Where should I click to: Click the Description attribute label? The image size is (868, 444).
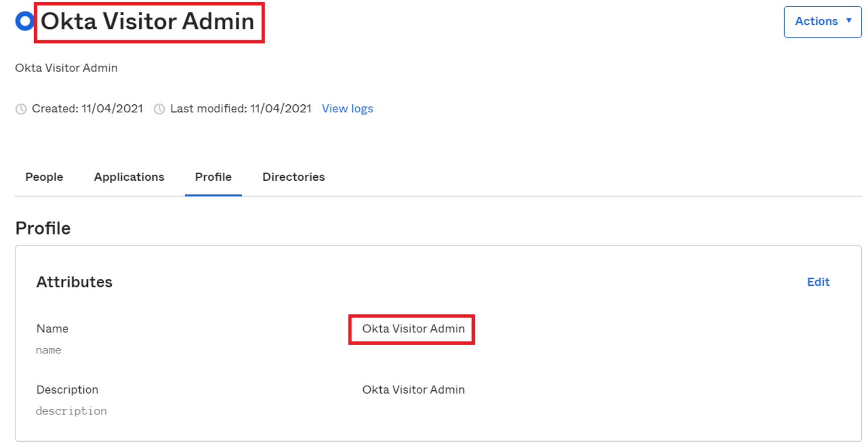point(67,390)
